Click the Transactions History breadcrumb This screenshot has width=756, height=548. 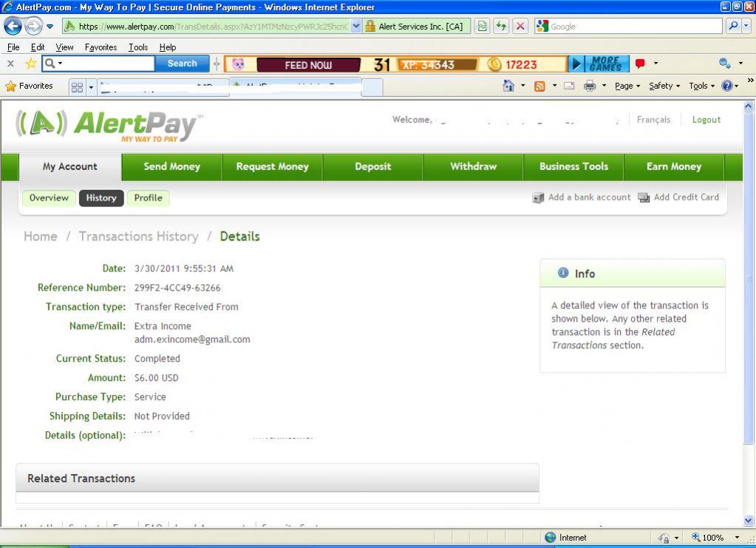tap(138, 237)
